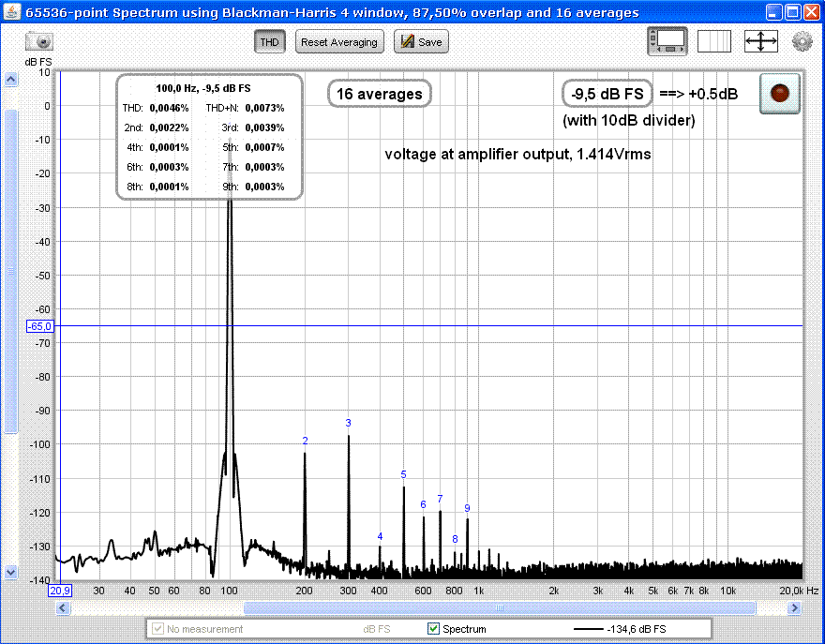
Task: Open the graph limits icon
Action: [x=714, y=41]
